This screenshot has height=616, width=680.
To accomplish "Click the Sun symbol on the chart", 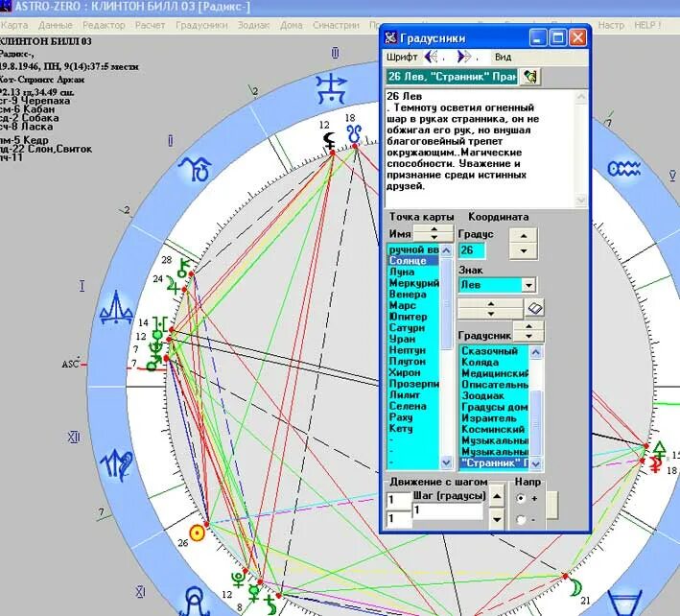I will click(197, 533).
